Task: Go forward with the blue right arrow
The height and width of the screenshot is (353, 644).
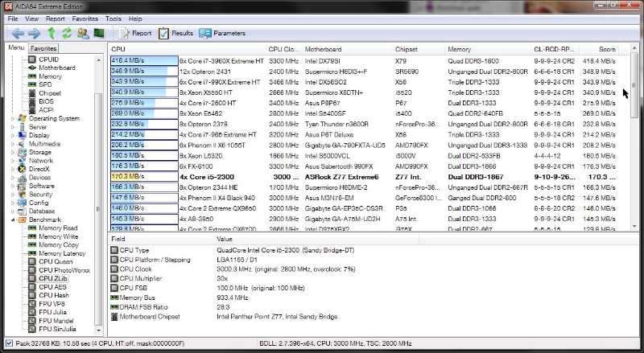Action: 34,33
